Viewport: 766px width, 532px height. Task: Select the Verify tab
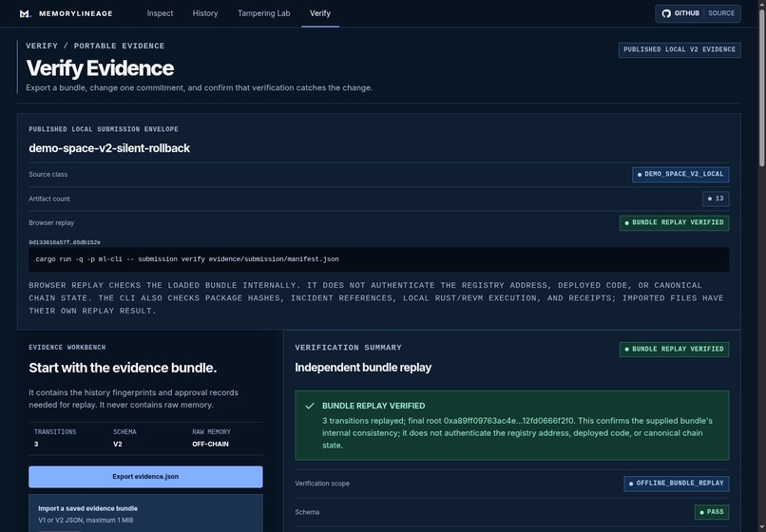point(320,13)
